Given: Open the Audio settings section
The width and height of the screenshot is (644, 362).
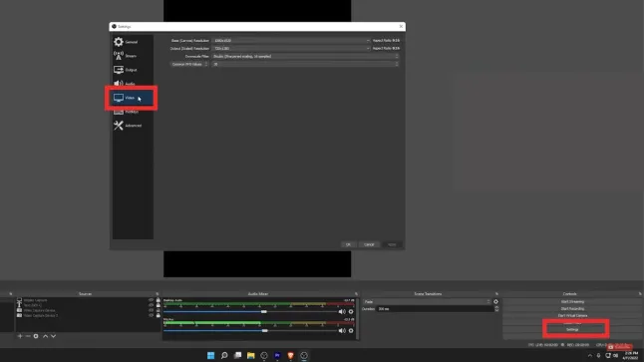Looking at the screenshot, I should tap(133, 84).
